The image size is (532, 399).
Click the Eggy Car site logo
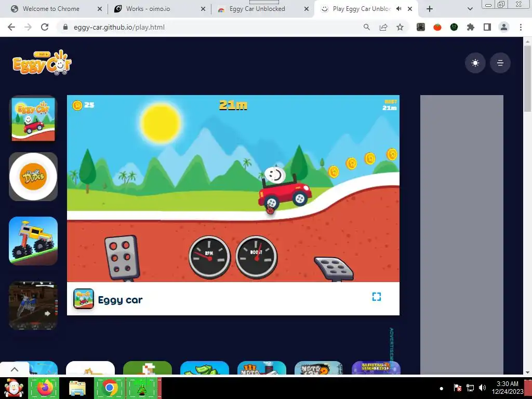[42, 62]
